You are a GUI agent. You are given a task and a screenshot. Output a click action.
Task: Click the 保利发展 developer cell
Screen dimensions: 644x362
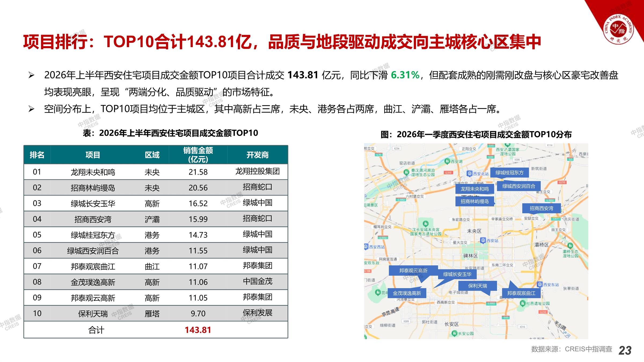(258, 313)
